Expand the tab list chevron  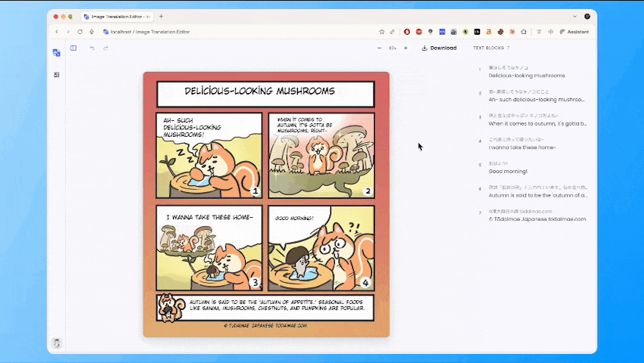[x=574, y=17]
